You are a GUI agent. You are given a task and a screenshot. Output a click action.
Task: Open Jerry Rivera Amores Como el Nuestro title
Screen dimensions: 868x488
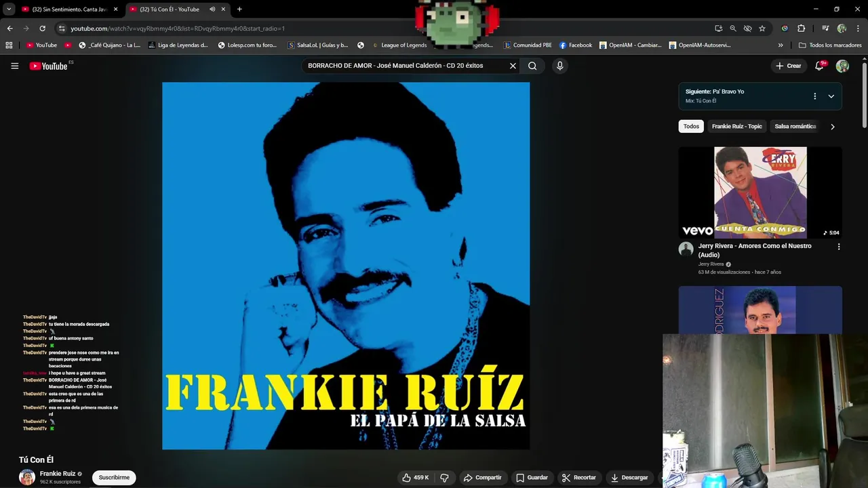click(755, 250)
